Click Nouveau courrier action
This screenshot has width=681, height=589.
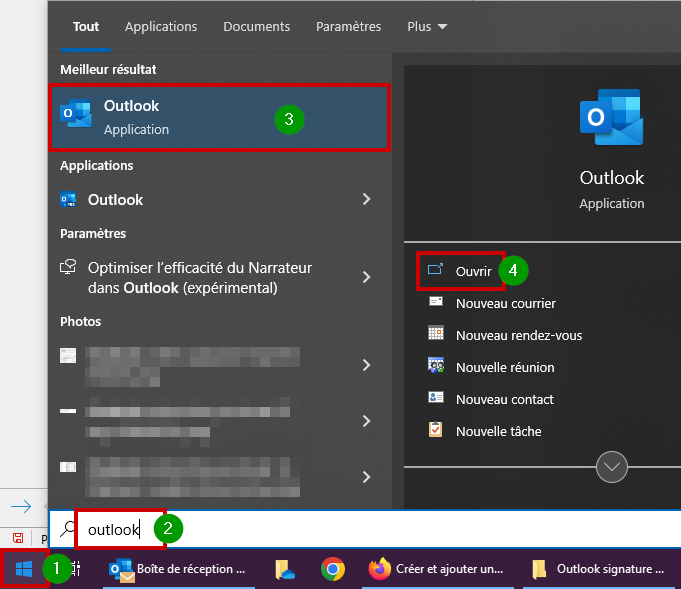[506, 303]
